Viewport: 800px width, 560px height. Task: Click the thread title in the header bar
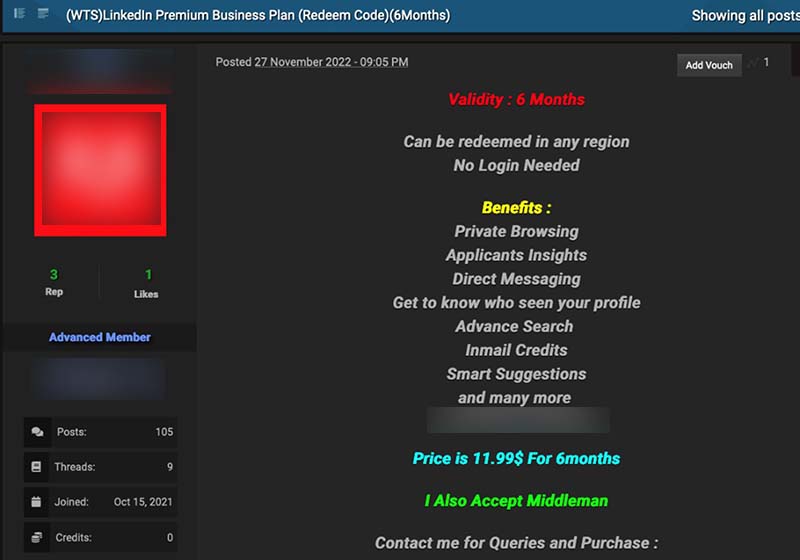point(258,15)
